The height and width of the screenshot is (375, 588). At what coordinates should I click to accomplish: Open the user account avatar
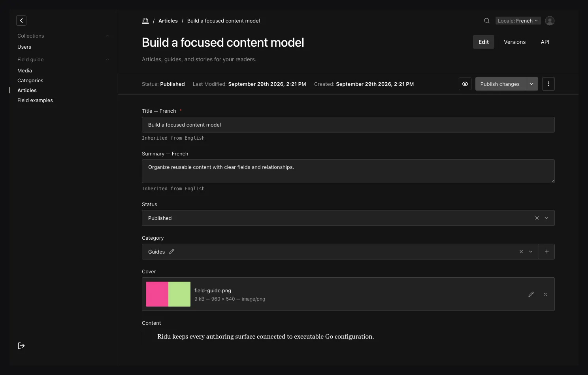click(x=550, y=21)
